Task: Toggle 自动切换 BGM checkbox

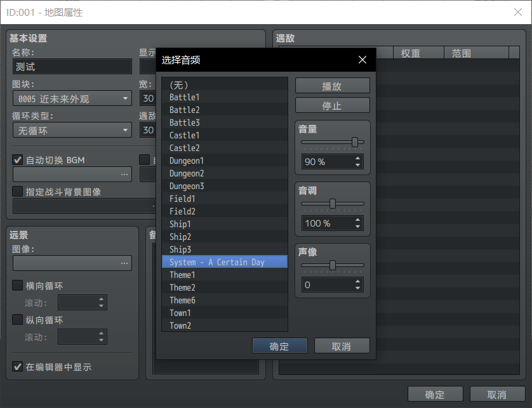Action: point(18,160)
